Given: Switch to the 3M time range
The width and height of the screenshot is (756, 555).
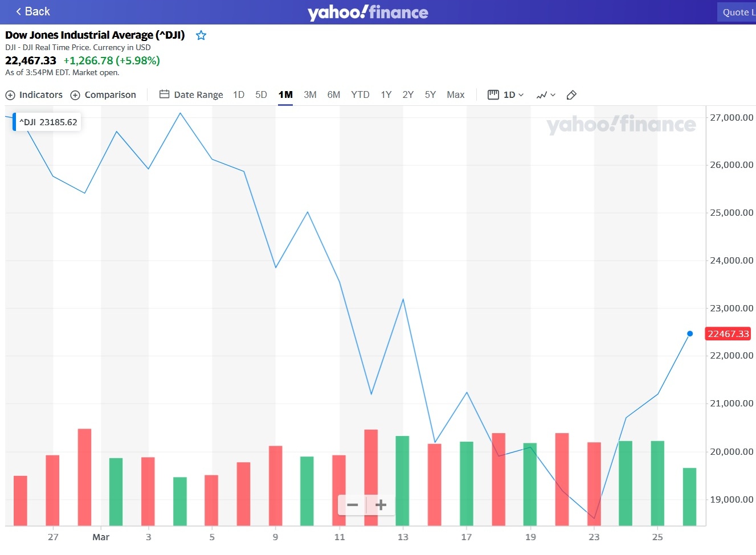Looking at the screenshot, I should coord(310,95).
